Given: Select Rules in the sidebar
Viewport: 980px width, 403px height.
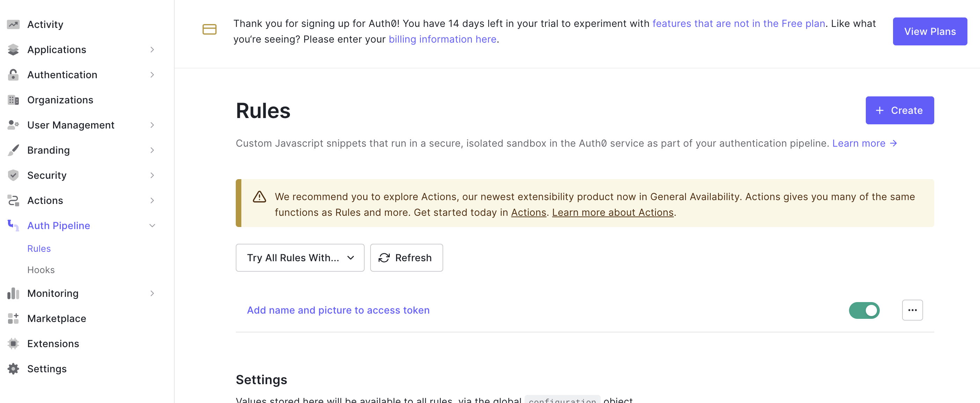Looking at the screenshot, I should 39,249.
